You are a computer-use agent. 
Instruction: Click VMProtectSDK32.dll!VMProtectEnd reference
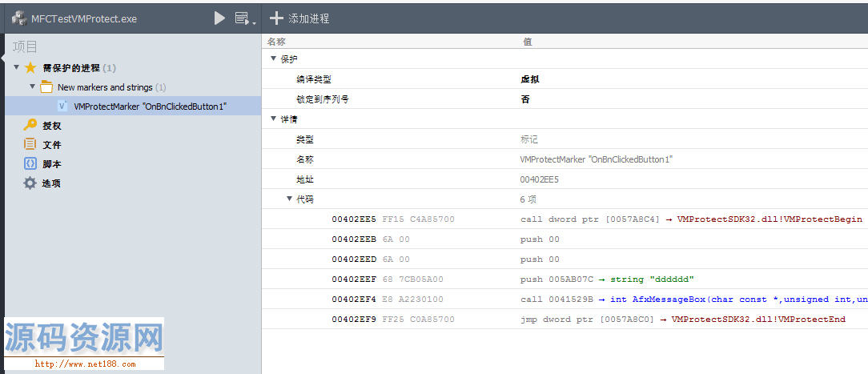point(758,320)
